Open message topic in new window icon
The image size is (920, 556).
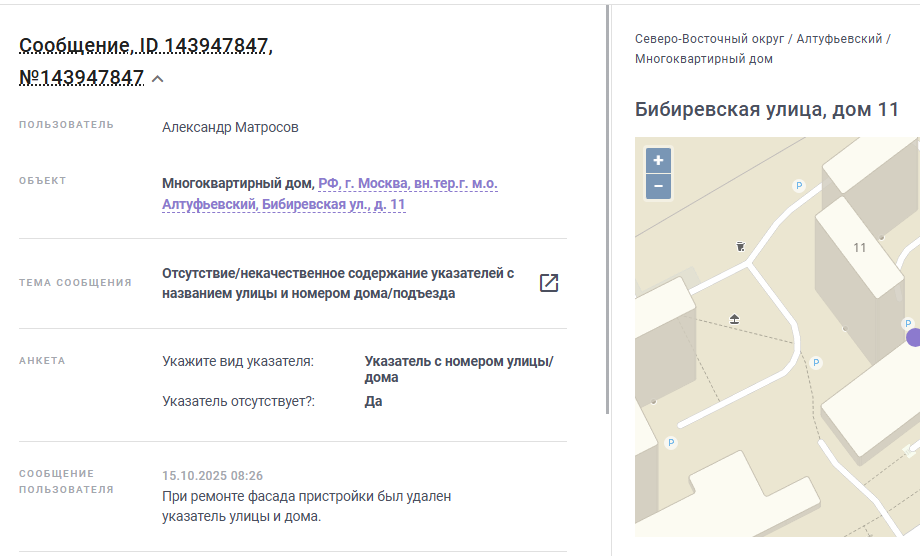(x=548, y=283)
